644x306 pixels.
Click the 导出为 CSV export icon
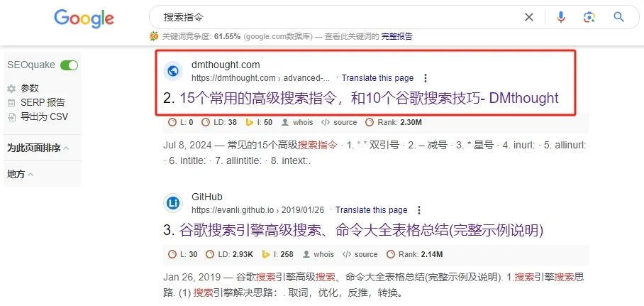[11, 117]
